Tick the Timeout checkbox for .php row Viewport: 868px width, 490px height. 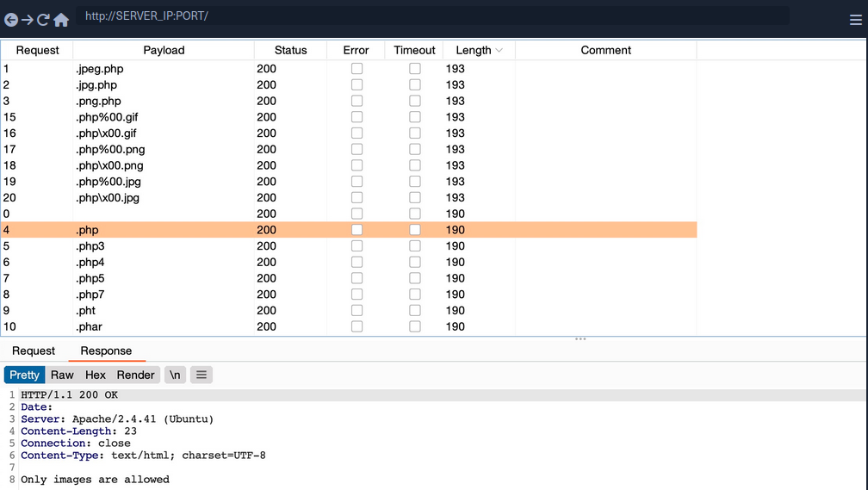tap(415, 230)
